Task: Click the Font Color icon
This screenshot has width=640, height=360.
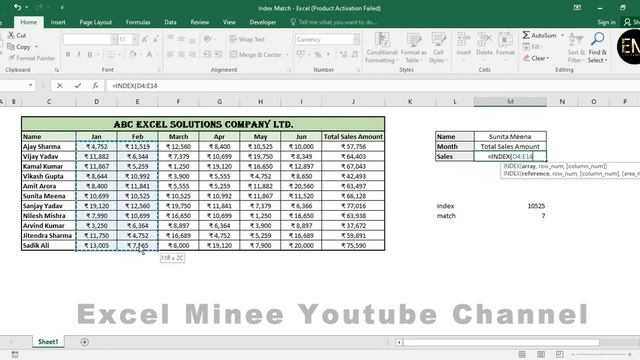Action: coord(149,54)
